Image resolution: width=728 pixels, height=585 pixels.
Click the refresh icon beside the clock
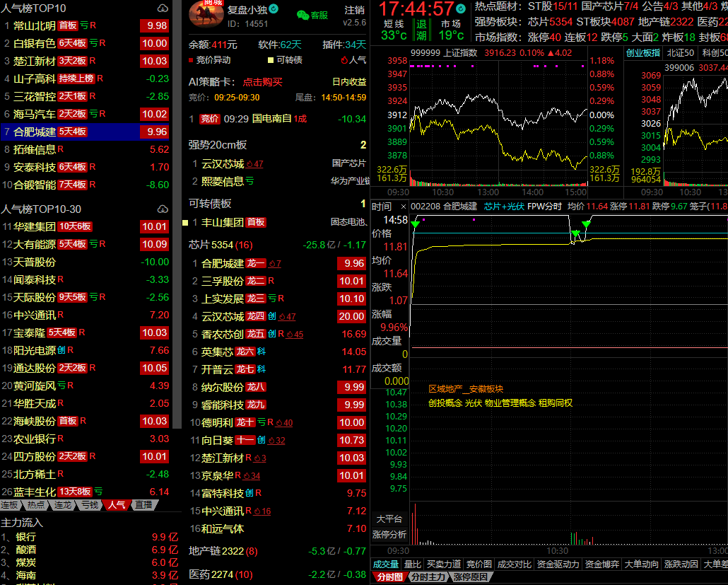coord(460,9)
